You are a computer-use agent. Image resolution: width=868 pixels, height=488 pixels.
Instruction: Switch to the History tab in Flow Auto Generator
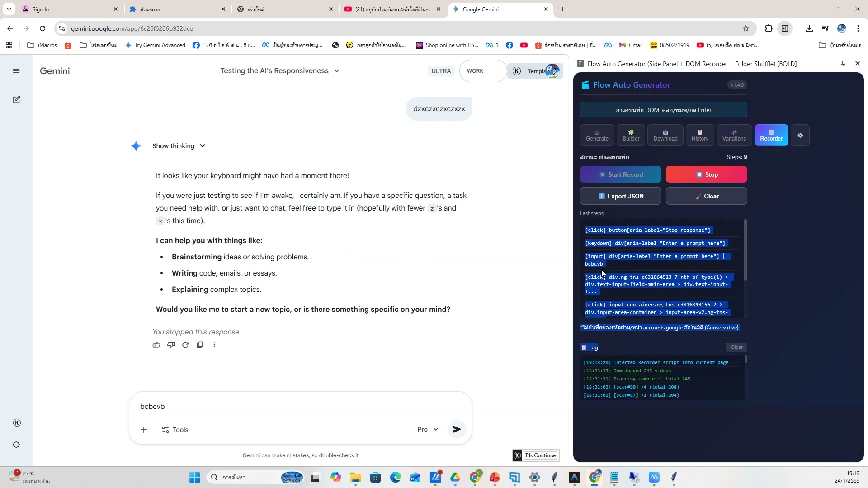700,135
